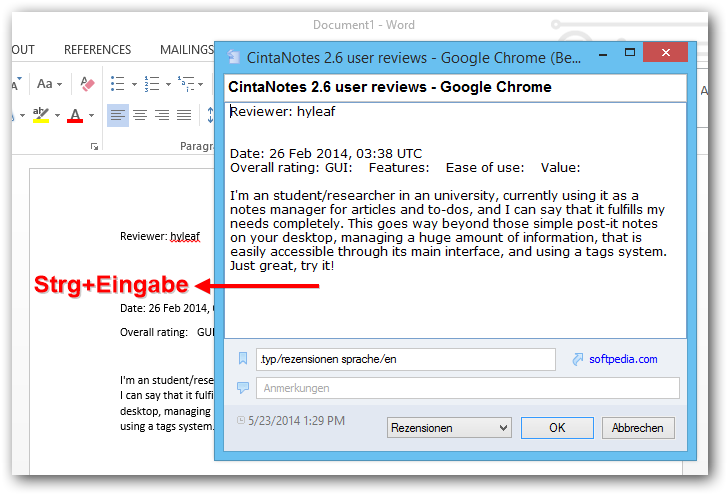The image size is (728, 495).
Task: Clear all formatting with the eraser icon
Action: (87, 84)
